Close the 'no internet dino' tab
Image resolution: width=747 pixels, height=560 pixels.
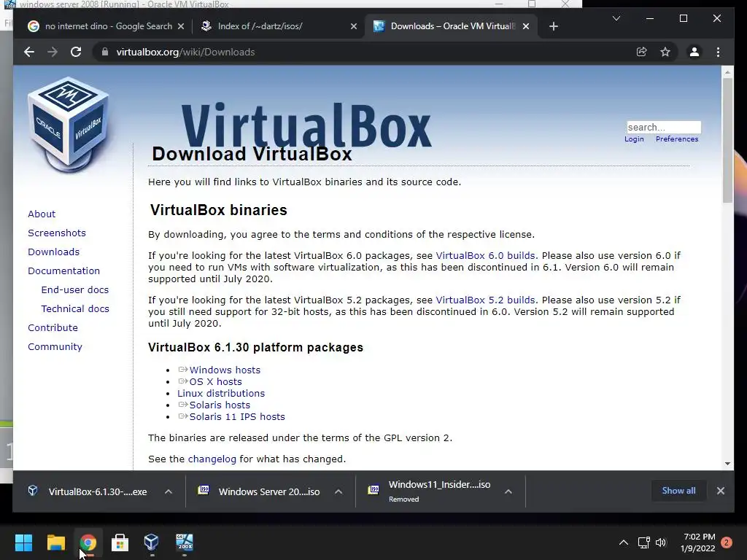click(181, 26)
